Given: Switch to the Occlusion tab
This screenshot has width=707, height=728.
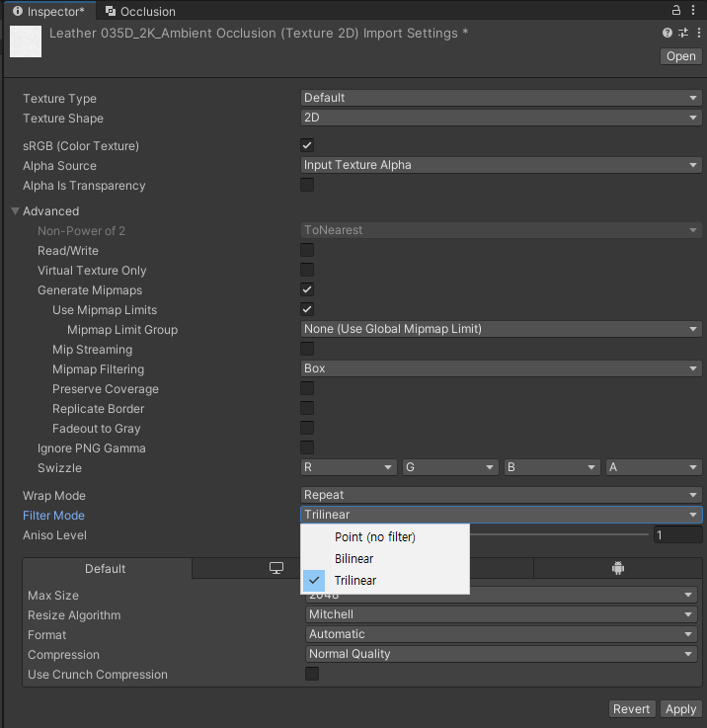Looking at the screenshot, I should [x=140, y=11].
